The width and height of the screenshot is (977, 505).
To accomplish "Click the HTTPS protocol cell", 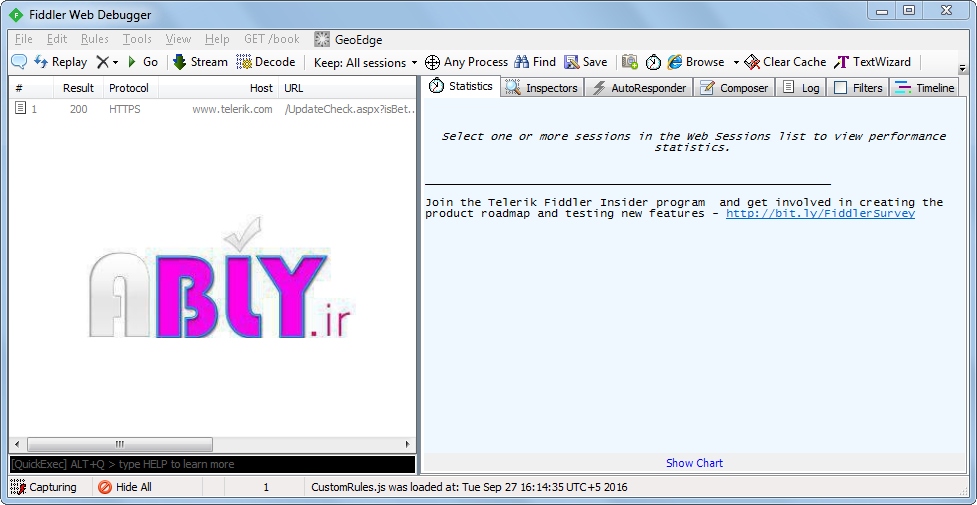I will tap(125, 109).
